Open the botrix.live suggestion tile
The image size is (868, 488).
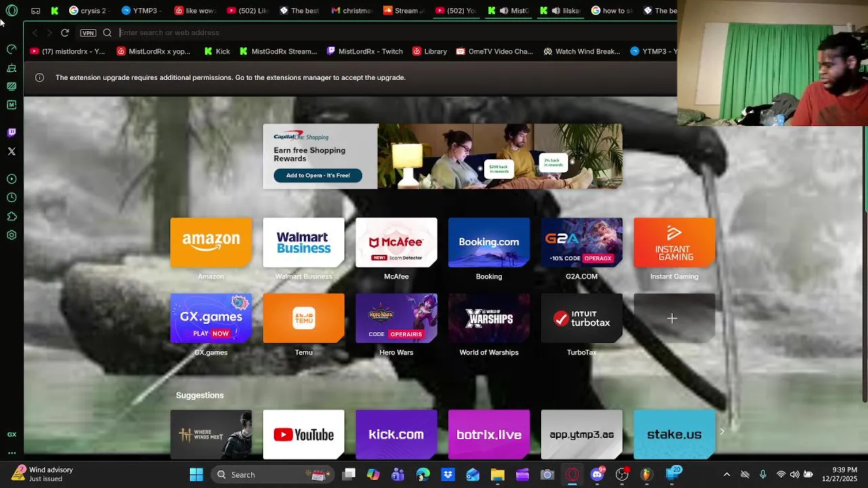click(489, 434)
